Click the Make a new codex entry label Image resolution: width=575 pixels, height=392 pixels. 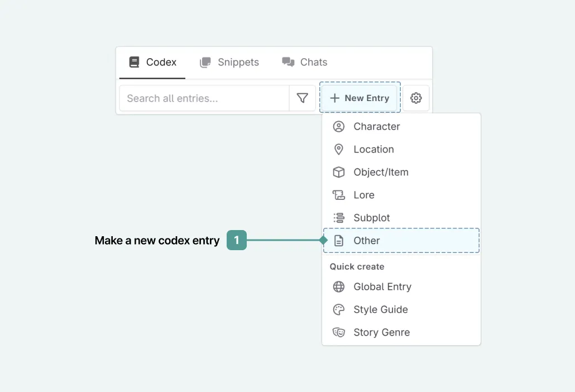(x=157, y=241)
